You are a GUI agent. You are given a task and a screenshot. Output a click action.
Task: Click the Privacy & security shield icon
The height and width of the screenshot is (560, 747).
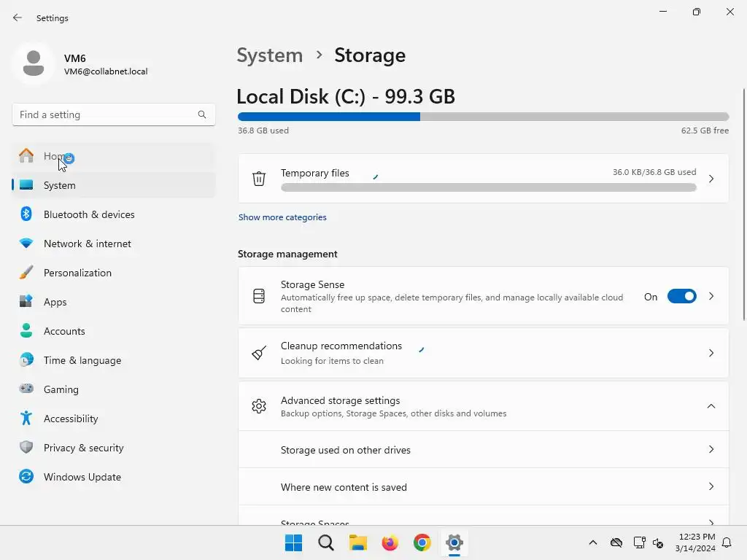coord(26,448)
